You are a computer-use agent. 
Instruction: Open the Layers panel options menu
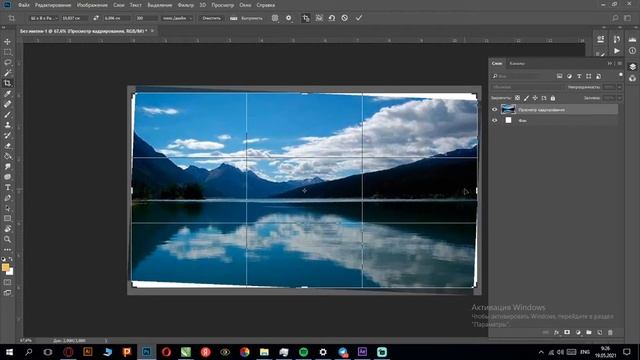coord(620,63)
